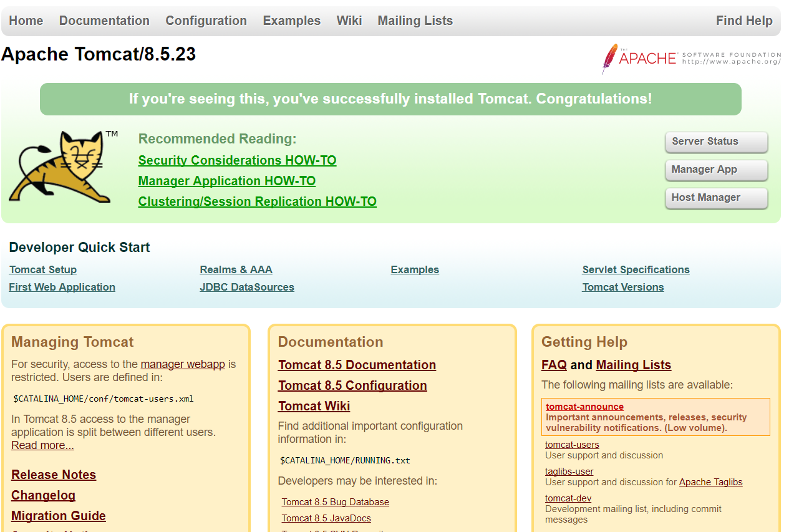Open Tomcat 8.5 JavaDocs link
This screenshot has width=789, height=532.
click(326, 518)
